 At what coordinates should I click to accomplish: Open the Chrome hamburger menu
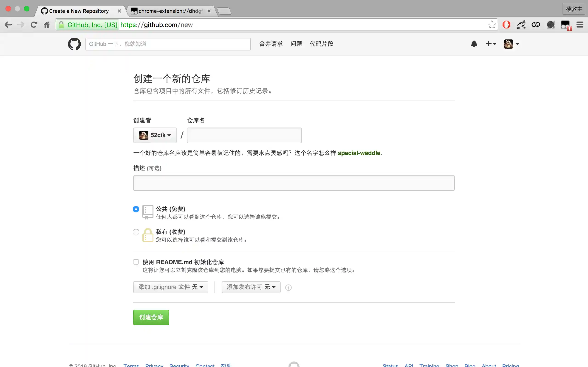[x=580, y=25]
